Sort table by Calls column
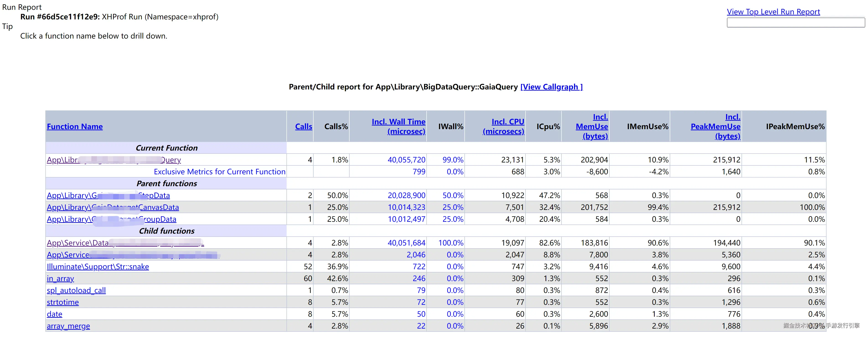868x337 pixels. 303,126
